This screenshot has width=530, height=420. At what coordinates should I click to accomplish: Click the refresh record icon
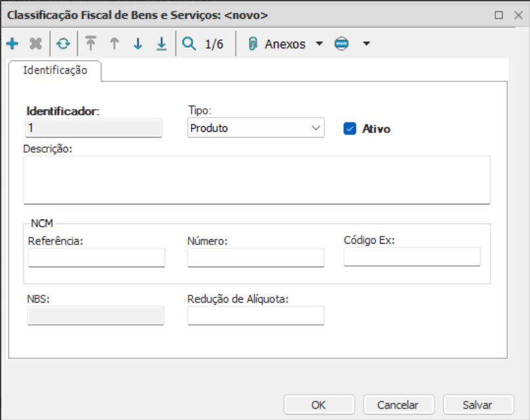pos(63,44)
